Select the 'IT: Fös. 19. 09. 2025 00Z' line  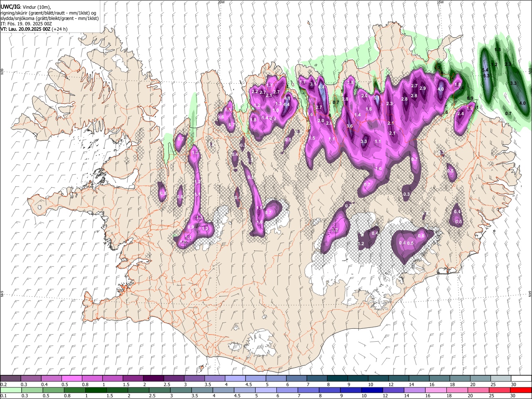[x=26, y=24]
